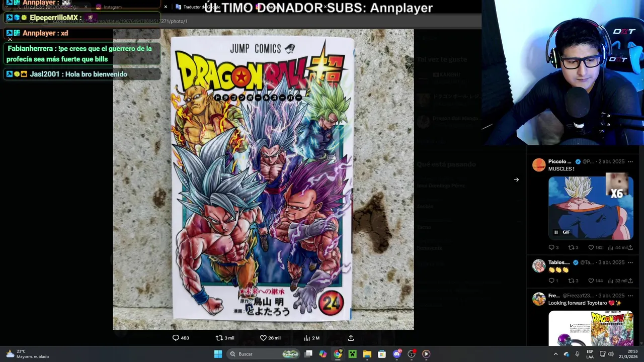Click the taskbar Buscar search box
Viewport: 644px width, 362px height.
tap(264, 354)
